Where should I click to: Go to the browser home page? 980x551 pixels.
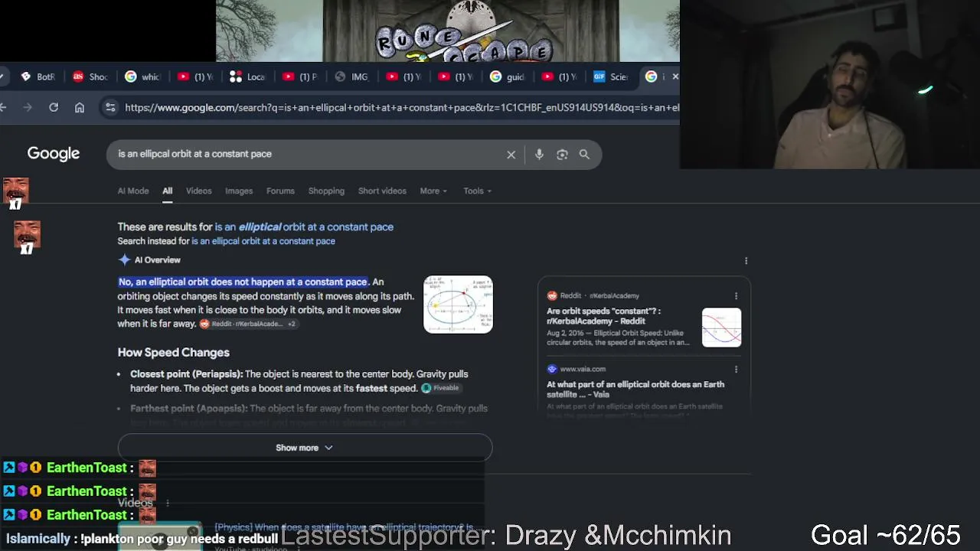pyautogui.click(x=80, y=108)
